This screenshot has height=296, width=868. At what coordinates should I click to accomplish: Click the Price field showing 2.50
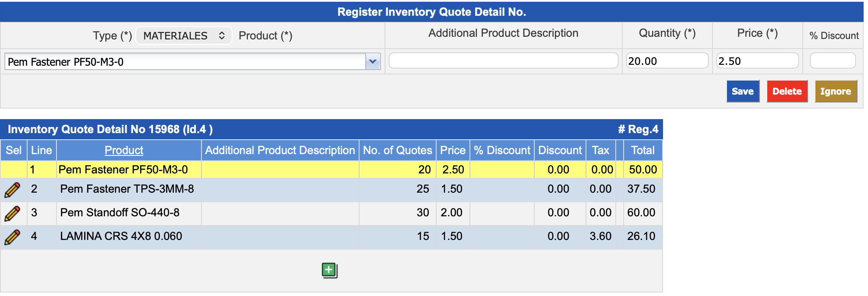click(x=756, y=61)
